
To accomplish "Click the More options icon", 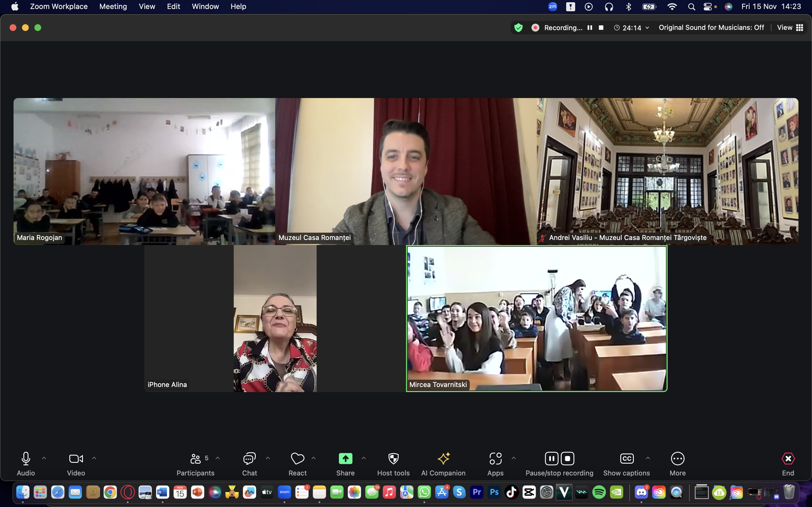I will (x=678, y=459).
